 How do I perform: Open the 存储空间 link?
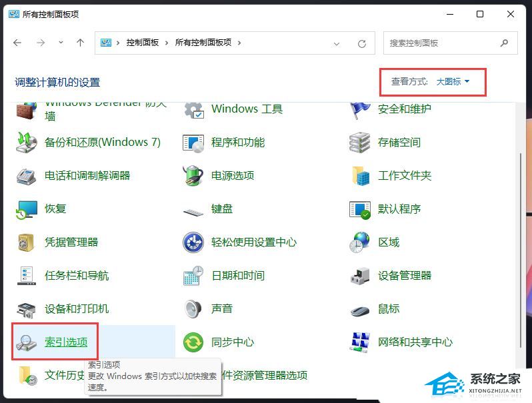pos(399,143)
